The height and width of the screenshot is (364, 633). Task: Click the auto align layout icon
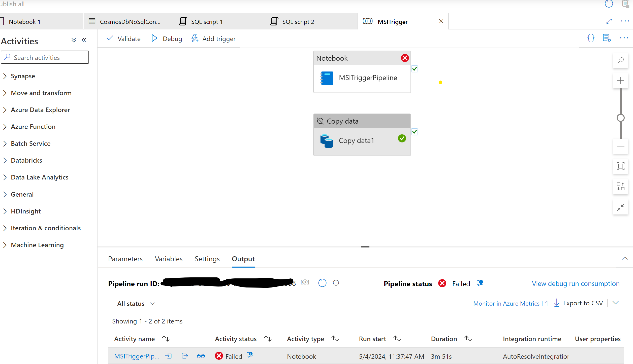tap(620, 187)
